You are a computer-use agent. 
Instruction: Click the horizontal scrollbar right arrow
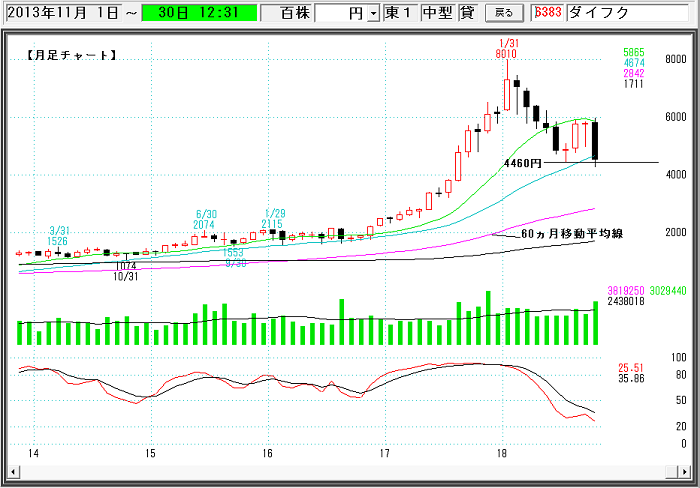tap(684, 471)
